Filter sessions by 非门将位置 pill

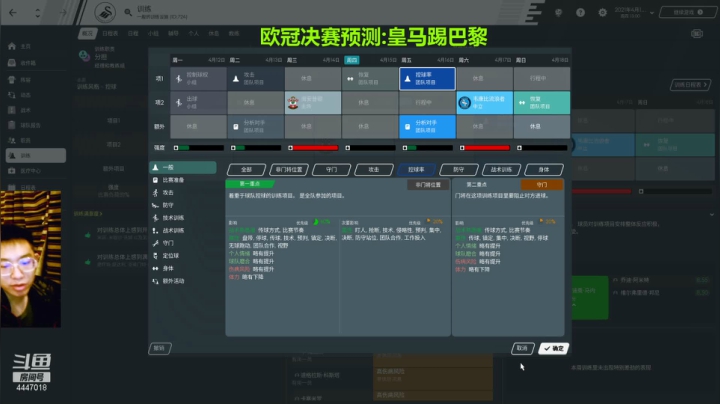[x=289, y=170]
